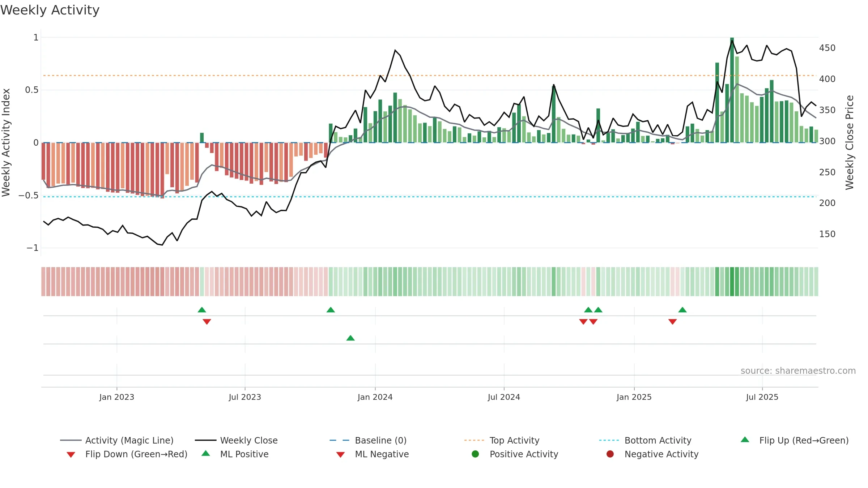
Task: Toggle ML Positive legend entry
Action: 235,454
